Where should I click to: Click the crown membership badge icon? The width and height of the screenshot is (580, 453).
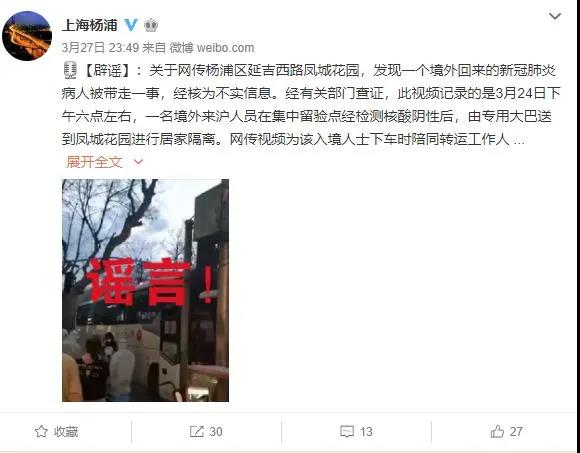pyautogui.click(x=151, y=25)
